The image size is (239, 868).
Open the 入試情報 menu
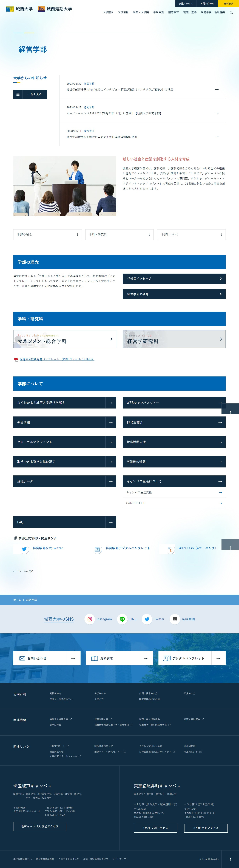[123, 12]
